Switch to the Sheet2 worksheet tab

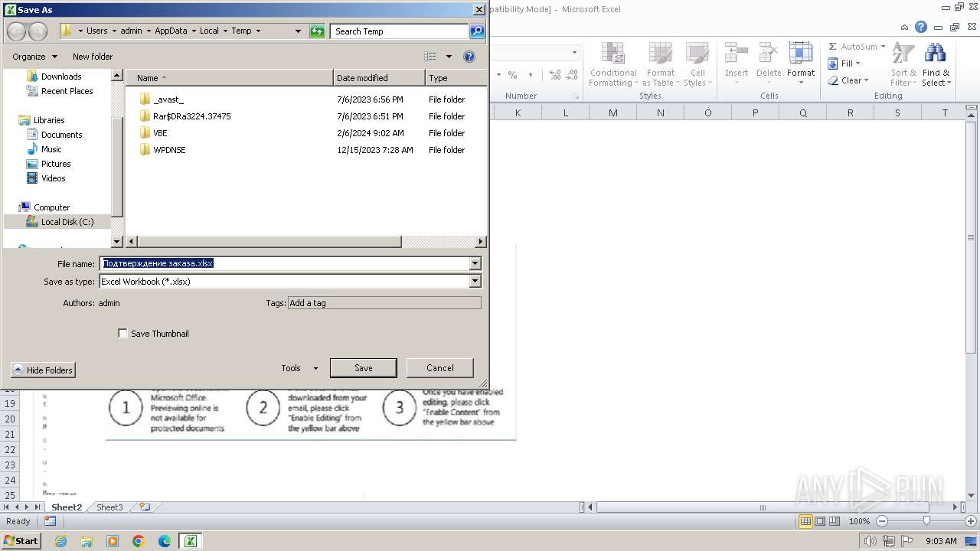coord(67,507)
